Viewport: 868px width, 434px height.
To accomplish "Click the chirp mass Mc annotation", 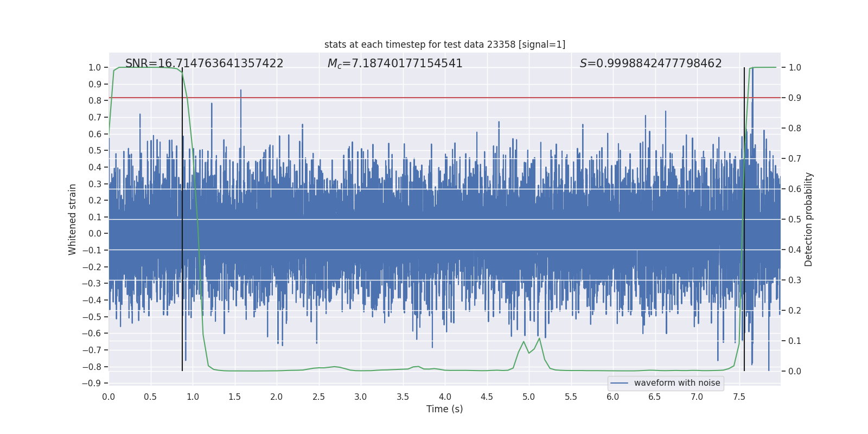I will click(x=394, y=63).
